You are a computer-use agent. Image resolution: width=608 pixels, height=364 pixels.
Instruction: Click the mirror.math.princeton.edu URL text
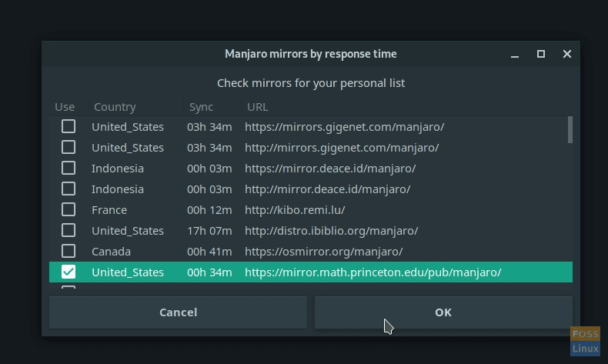372,272
